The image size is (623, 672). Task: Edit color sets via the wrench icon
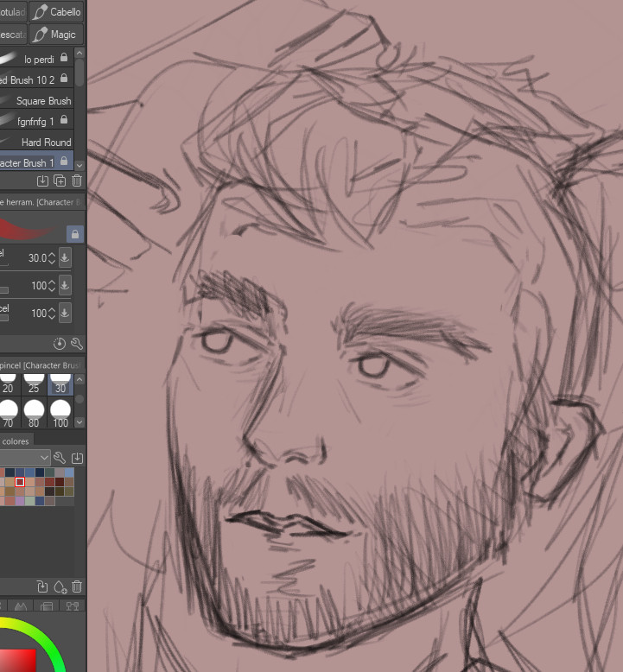click(60, 458)
